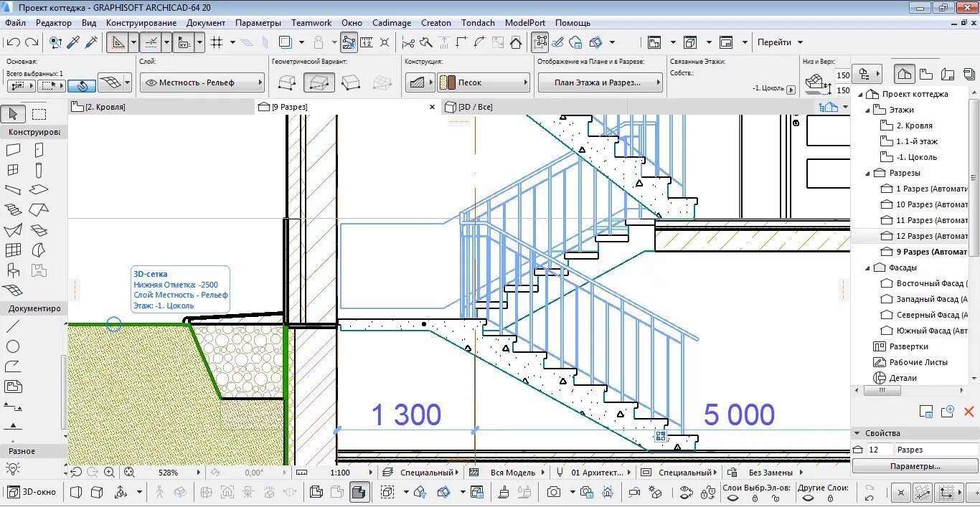This screenshot has height=507, width=980.
Task: Click the scissors Trim tool icon
Action: [408, 42]
